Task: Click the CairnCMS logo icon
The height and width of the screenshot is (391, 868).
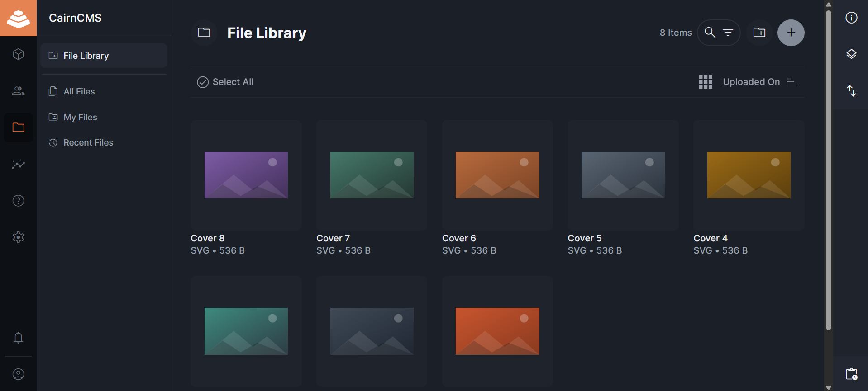Action: (x=18, y=18)
